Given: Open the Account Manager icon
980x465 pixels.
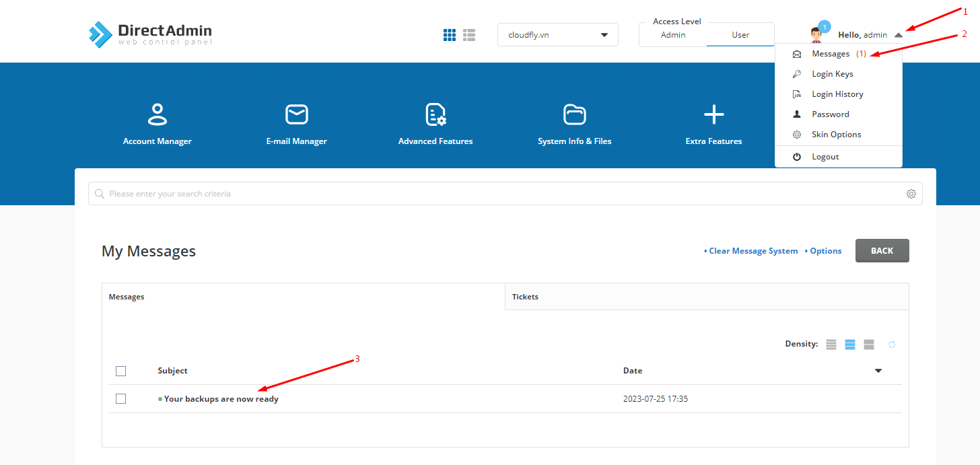Looking at the screenshot, I should point(157,114).
